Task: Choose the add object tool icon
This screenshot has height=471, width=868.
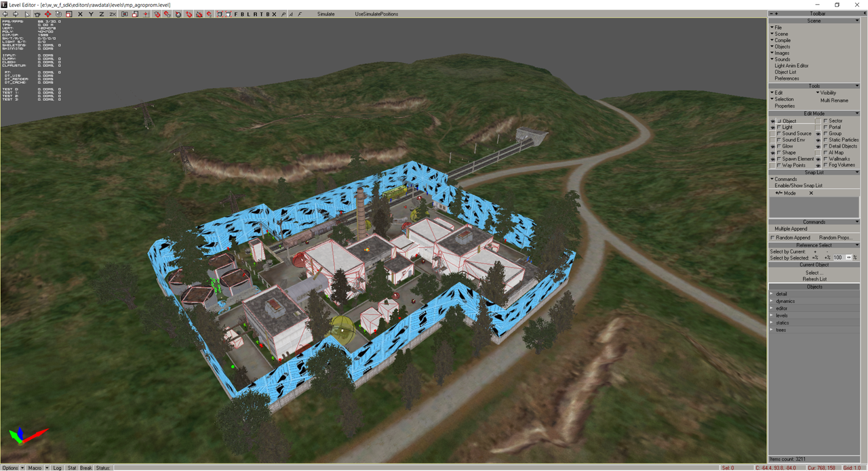Action: [x=37, y=14]
